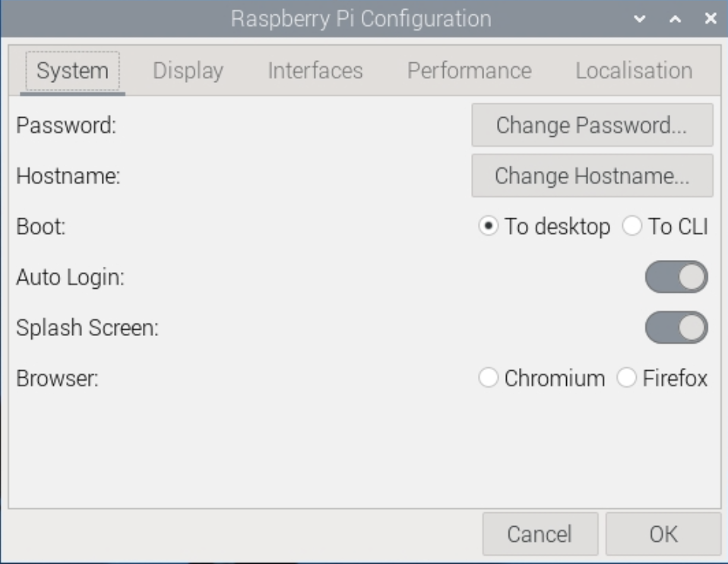728x564 pixels.
Task: Open the Performance tab
Action: 470,71
